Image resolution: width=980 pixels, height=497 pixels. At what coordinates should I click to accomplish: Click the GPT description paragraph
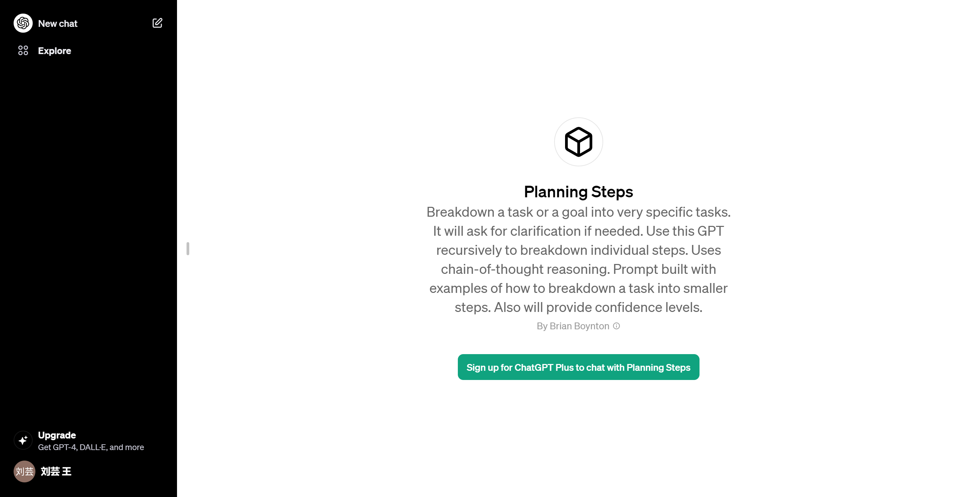click(x=578, y=259)
